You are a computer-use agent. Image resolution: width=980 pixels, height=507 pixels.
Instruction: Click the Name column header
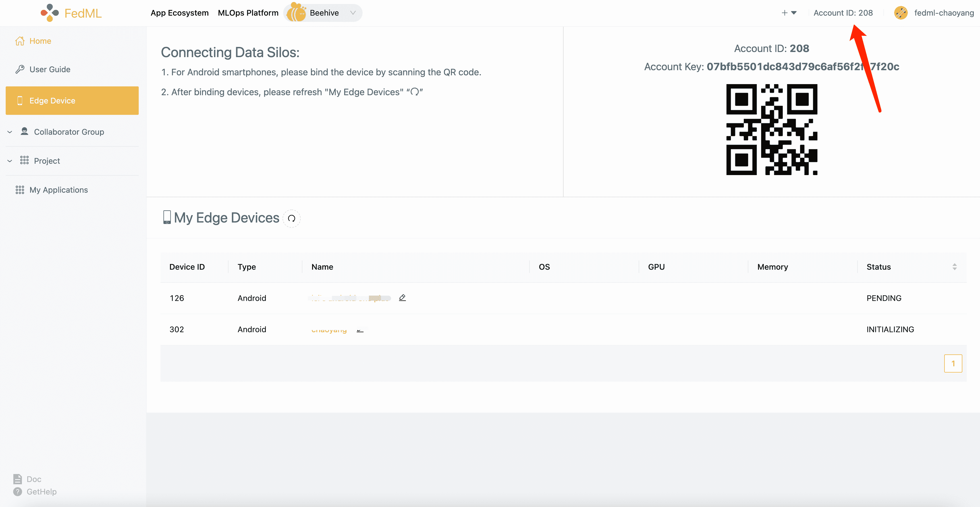322,267
